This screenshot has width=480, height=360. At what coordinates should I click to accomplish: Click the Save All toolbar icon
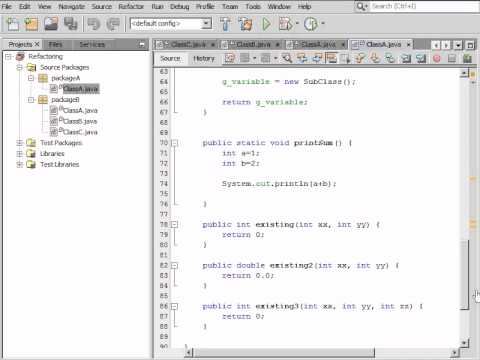click(x=71, y=24)
